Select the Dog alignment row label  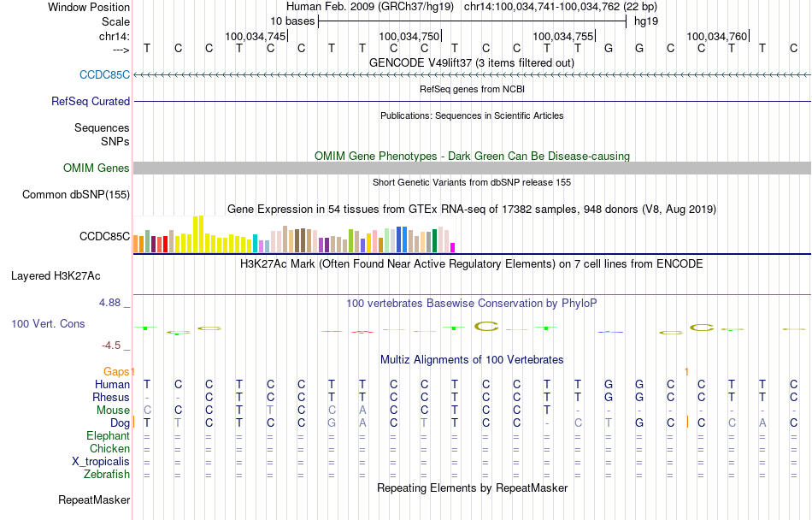click(121, 423)
